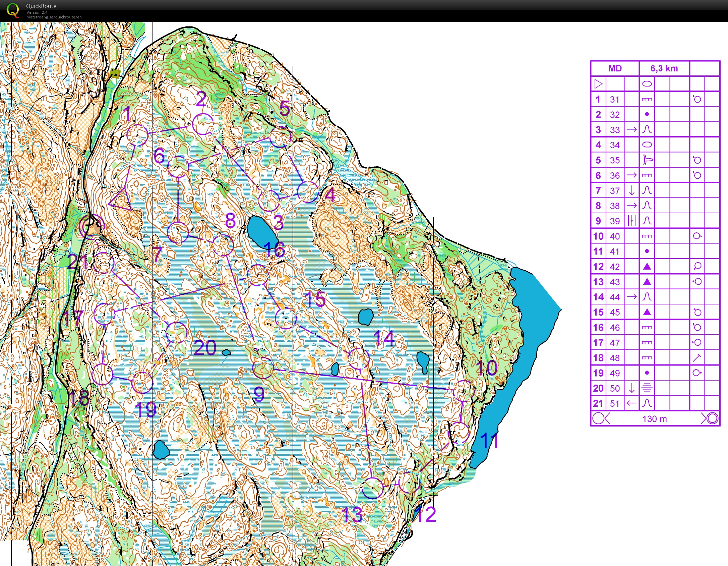The image size is (728, 566).
Task: Click the boulder dot symbol in row 11
Action: (x=647, y=251)
